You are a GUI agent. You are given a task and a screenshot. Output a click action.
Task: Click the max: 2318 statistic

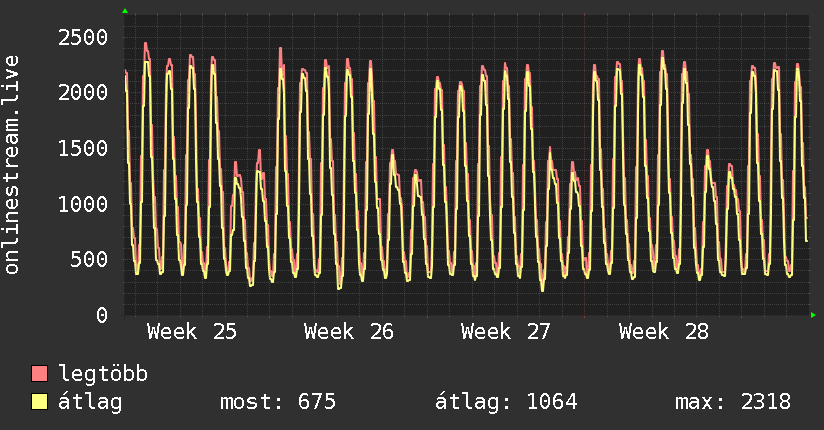click(733, 402)
